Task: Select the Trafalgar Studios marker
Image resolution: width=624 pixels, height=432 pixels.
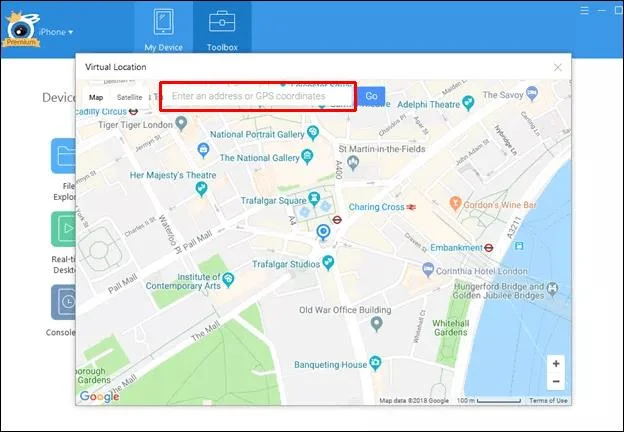Action: pyautogui.click(x=328, y=263)
